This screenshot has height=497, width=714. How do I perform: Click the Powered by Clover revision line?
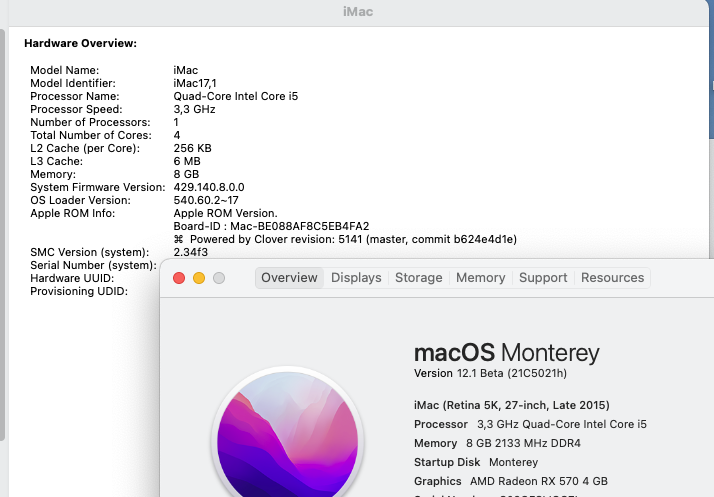[x=345, y=240]
